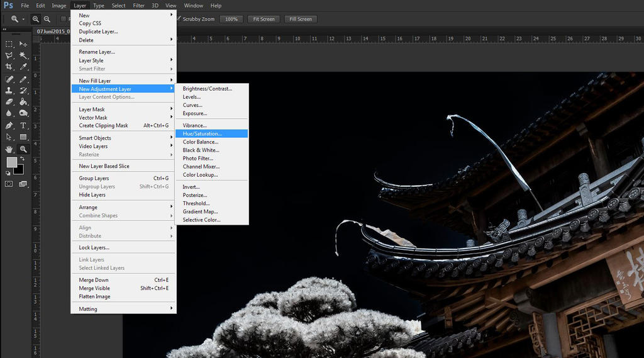
Task: Expand the New Fill Layer submenu
Action: pyautogui.click(x=124, y=81)
